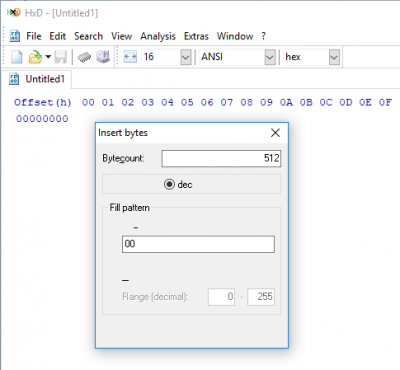Click the Bytecount input field

coord(221,158)
